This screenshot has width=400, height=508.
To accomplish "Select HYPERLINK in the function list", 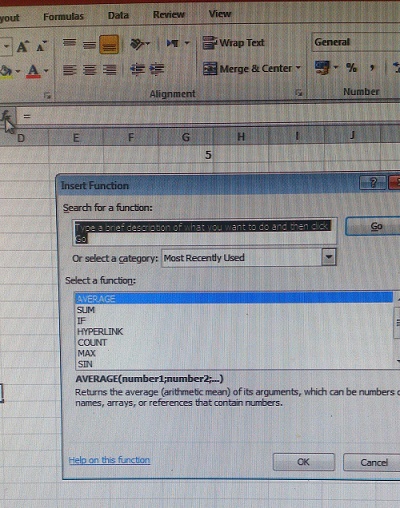I will coord(100,332).
